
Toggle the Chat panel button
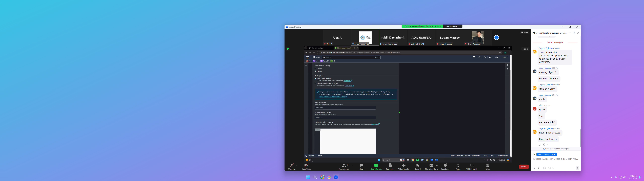click(x=361, y=166)
